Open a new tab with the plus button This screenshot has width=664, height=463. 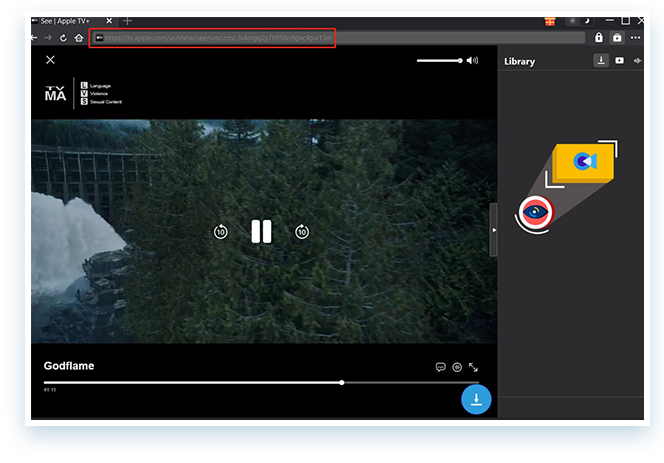[x=127, y=21]
